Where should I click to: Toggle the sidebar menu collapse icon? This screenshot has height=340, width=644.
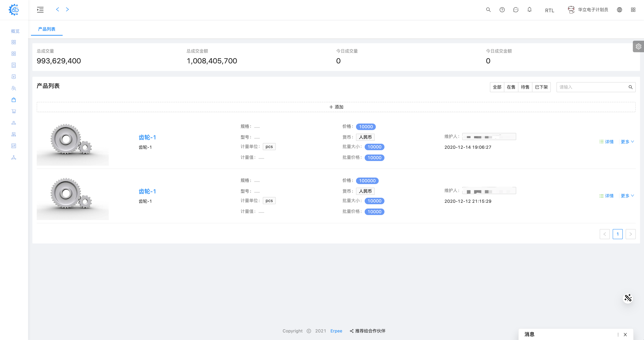[40, 10]
